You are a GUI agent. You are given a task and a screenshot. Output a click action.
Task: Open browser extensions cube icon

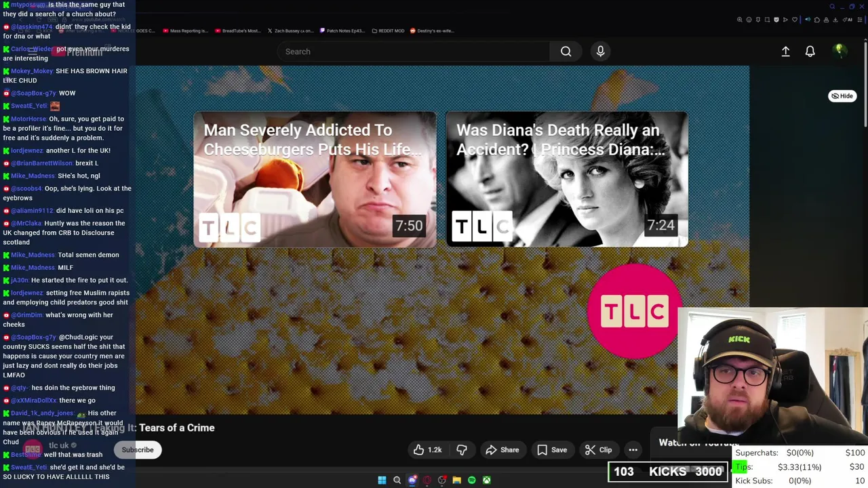[x=817, y=20]
